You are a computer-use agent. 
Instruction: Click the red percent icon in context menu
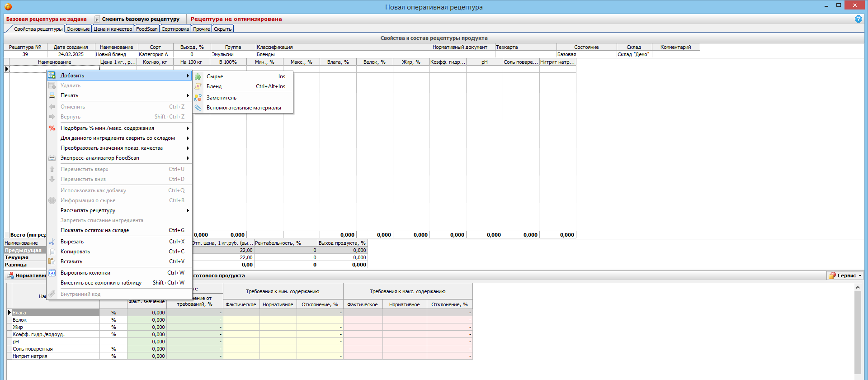(52, 128)
